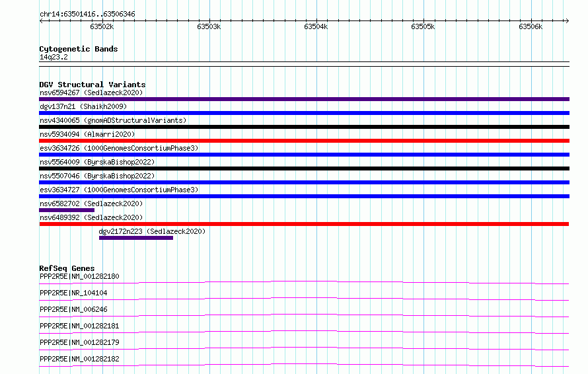Open esv3634727 (1000GenomesConsortiumPhase3) label

tap(119, 190)
